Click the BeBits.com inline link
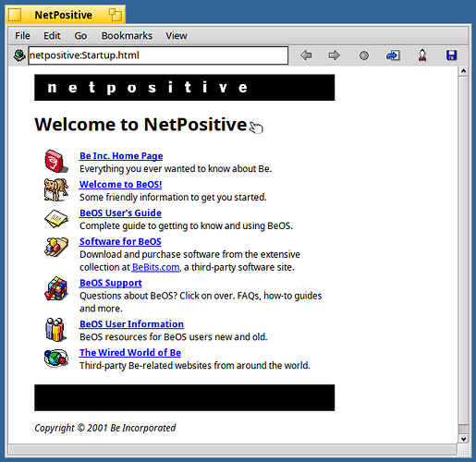This screenshot has height=462, width=476. 155,267
